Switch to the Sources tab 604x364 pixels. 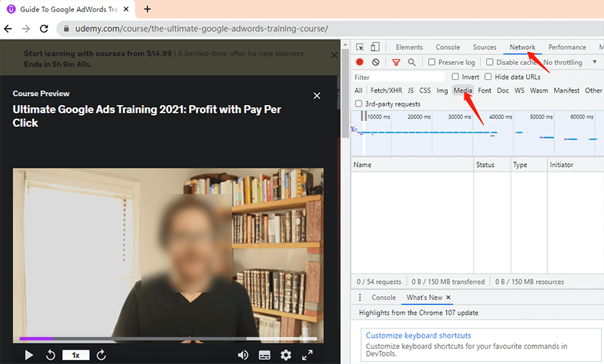coord(484,47)
